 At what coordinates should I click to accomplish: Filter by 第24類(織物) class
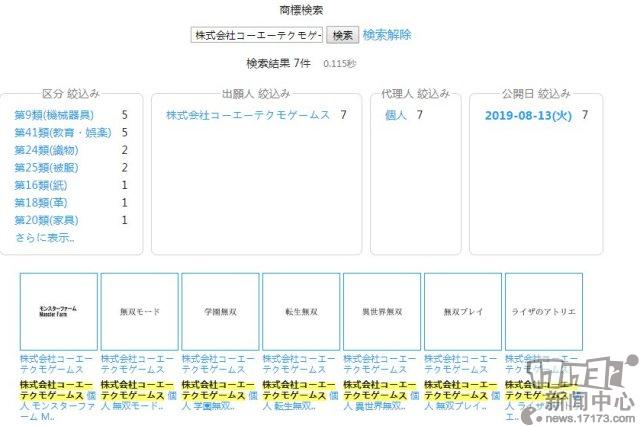pyautogui.click(x=46, y=150)
